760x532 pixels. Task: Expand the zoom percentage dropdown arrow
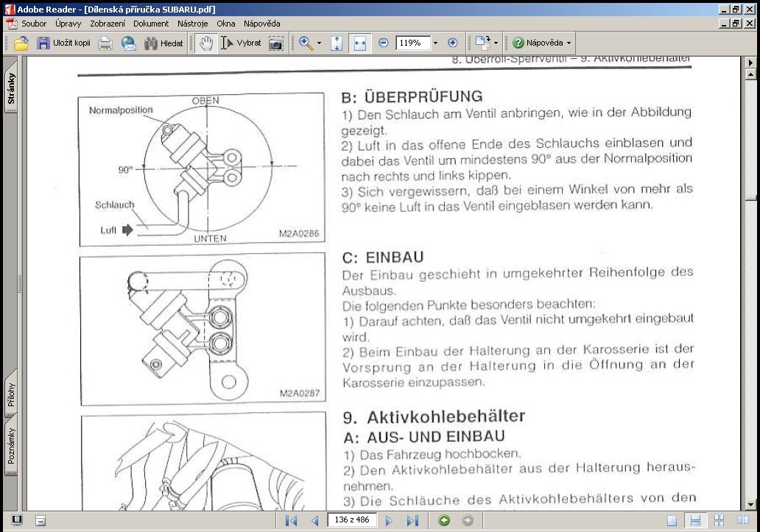point(435,43)
